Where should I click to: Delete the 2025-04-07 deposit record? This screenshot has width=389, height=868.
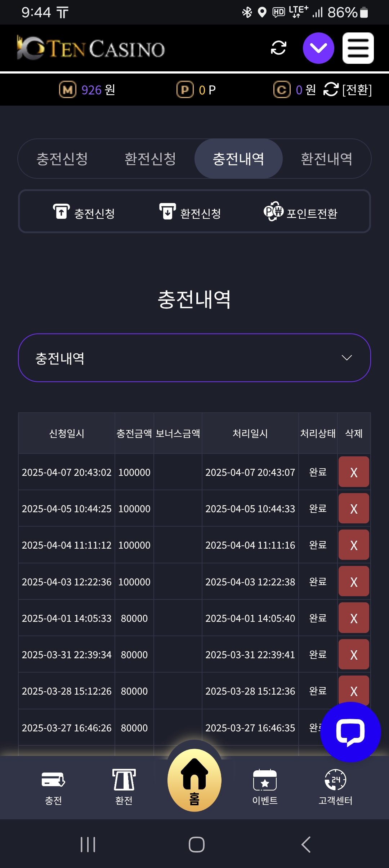click(354, 472)
